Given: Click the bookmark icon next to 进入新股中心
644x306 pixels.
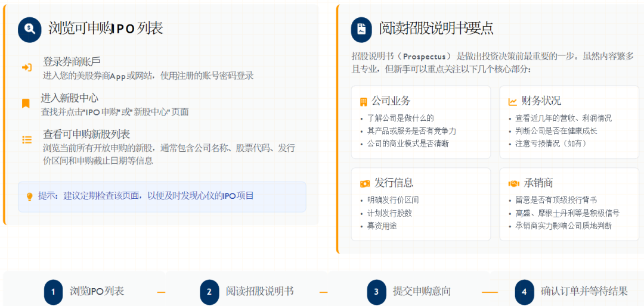Looking at the screenshot, I should [x=26, y=104].
